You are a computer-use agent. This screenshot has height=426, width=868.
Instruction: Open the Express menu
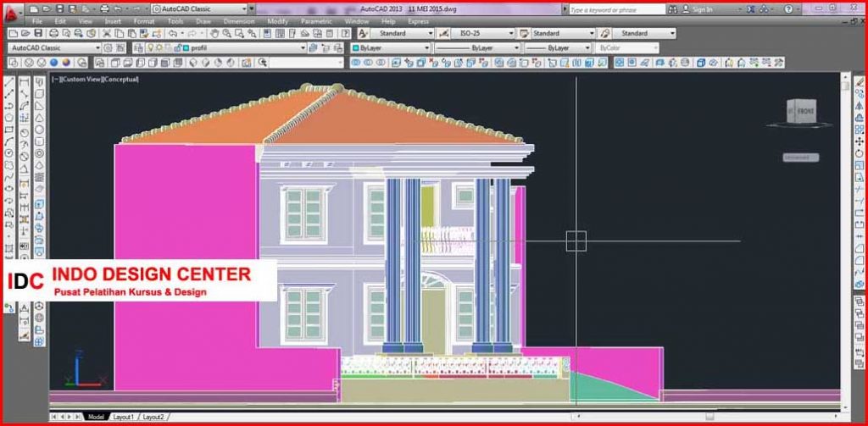(418, 21)
